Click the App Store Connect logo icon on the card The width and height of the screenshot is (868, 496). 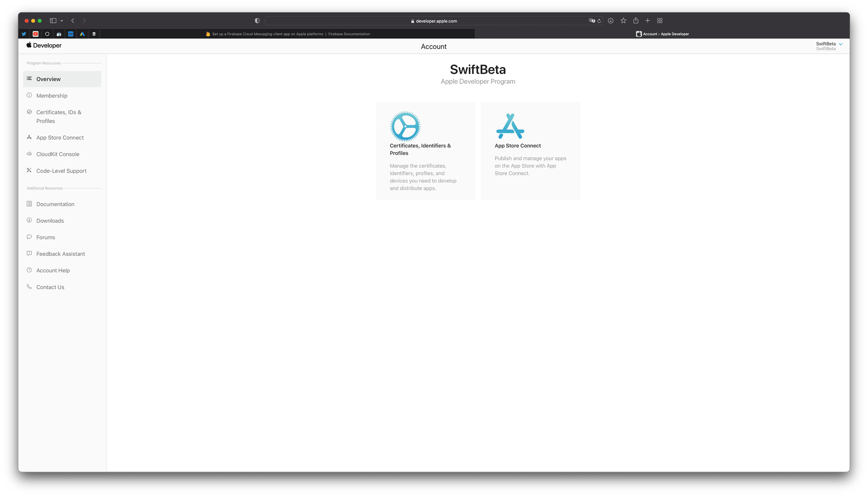pyautogui.click(x=510, y=126)
